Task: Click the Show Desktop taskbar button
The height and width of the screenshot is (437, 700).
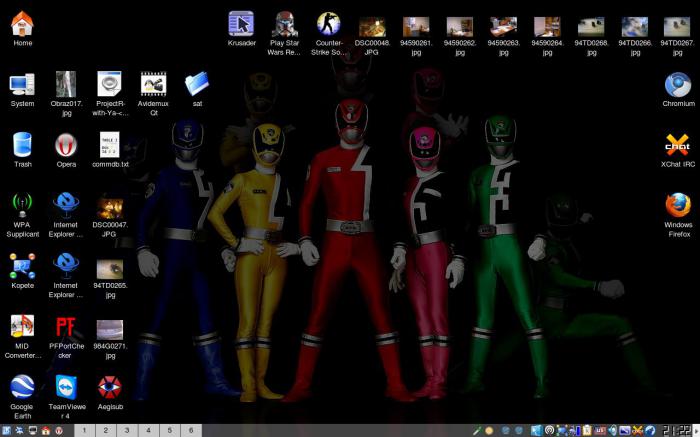Action: pos(33,431)
